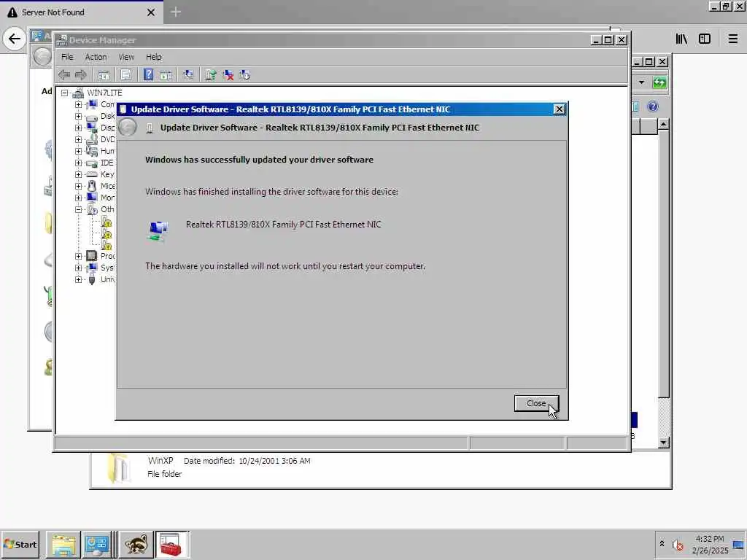The width and height of the screenshot is (747, 560).
Task: Click the Firefox back navigation arrow
Action: click(15, 39)
